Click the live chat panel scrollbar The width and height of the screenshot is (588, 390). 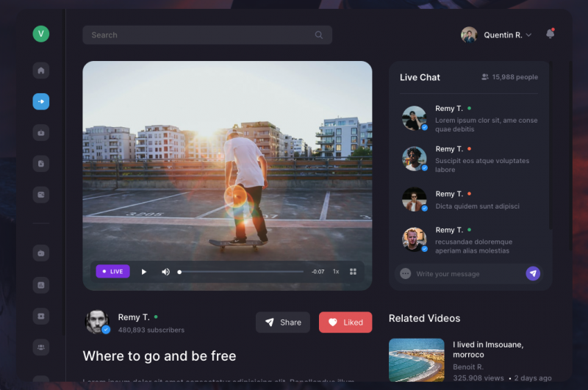[551, 146]
